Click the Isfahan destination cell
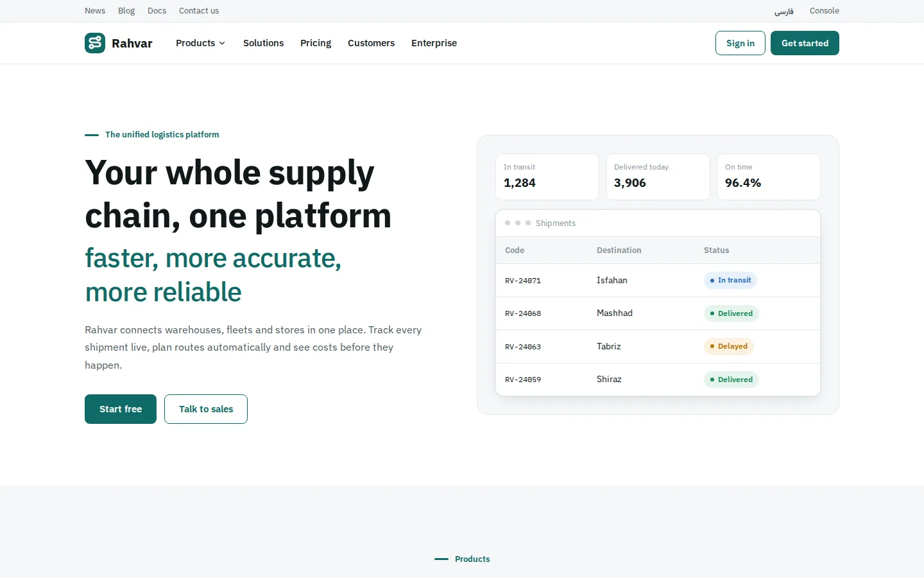Screen dimensions: 924x578 (612, 280)
